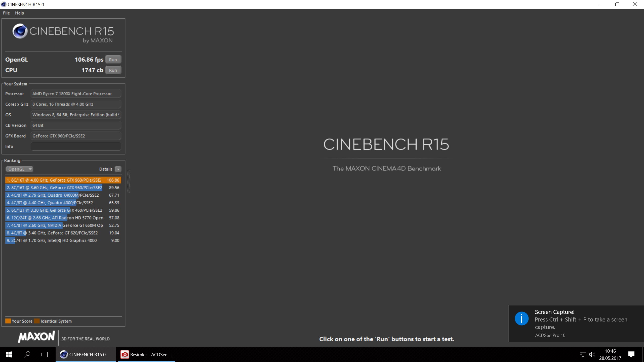644x362 pixels.
Task: Open Task View on taskbar
Action: [45, 354]
